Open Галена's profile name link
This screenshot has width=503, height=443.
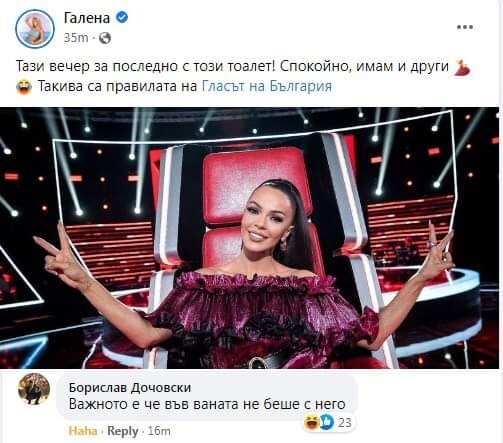coord(86,18)
